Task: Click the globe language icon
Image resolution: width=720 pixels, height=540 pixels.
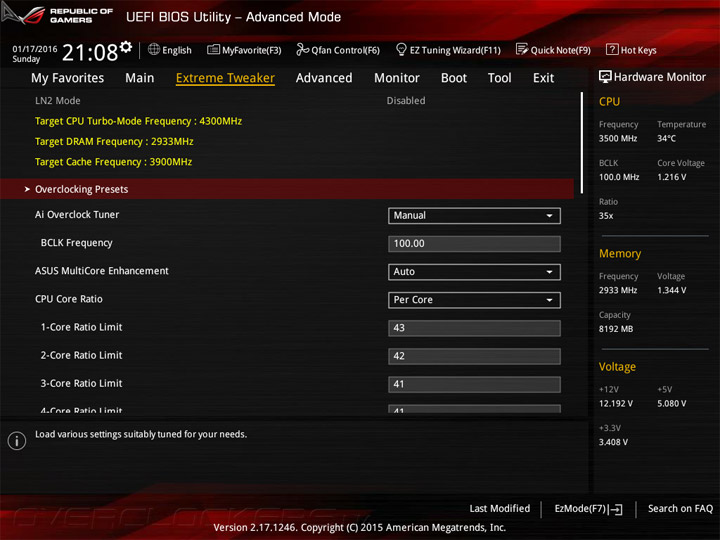Action: click(154, 50)
